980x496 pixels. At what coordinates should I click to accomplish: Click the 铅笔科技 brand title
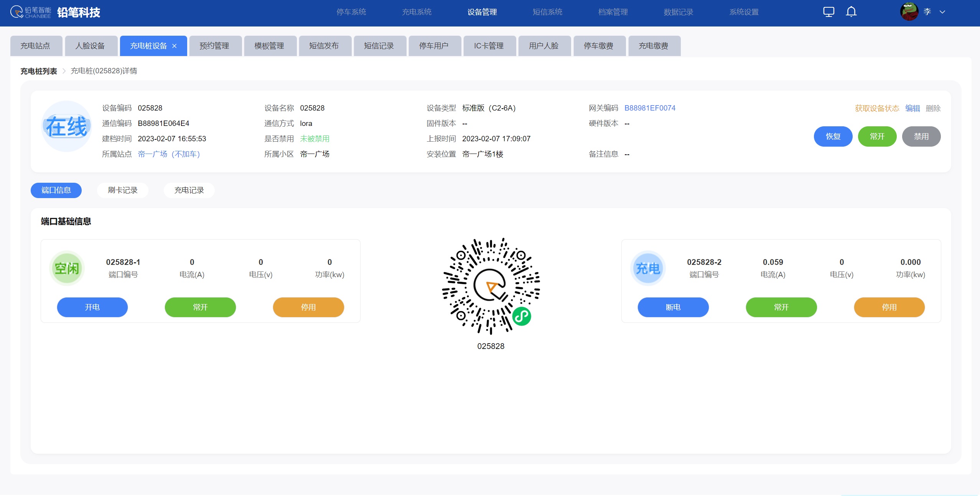[x=79, y=12]
